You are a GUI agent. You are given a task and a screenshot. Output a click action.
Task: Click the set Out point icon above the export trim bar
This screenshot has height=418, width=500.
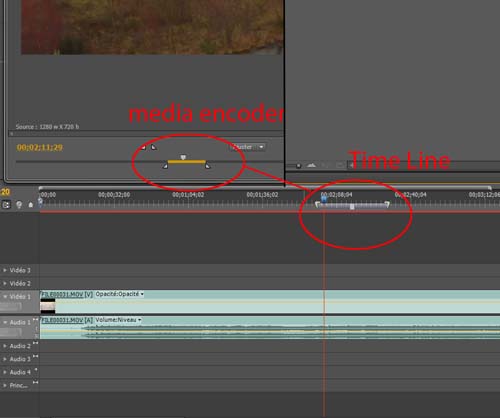[154, 147]
